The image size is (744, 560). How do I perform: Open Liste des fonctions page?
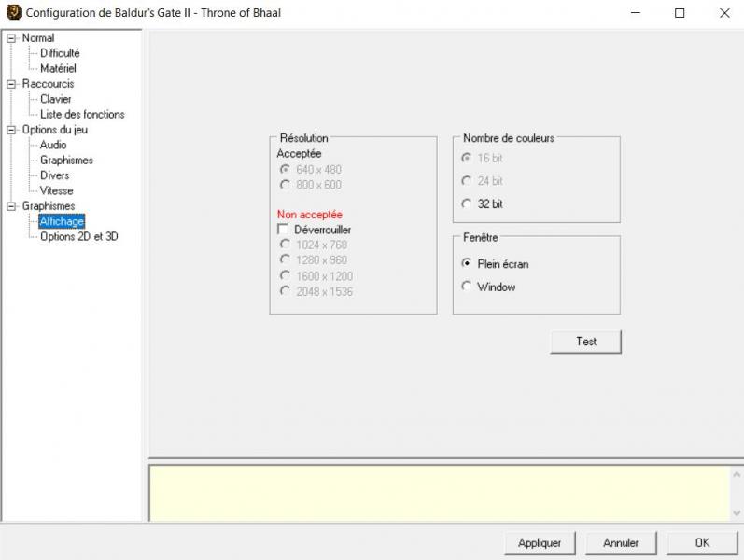point(82,115)
